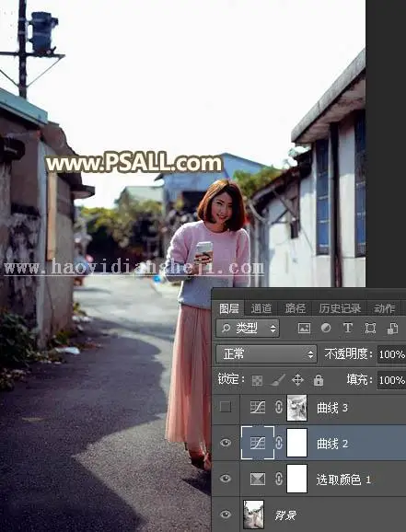Image resolution: width=406 pixels, height=532 pixels.
Task: Switch to the 通道 tab
Action: [261, 308]
